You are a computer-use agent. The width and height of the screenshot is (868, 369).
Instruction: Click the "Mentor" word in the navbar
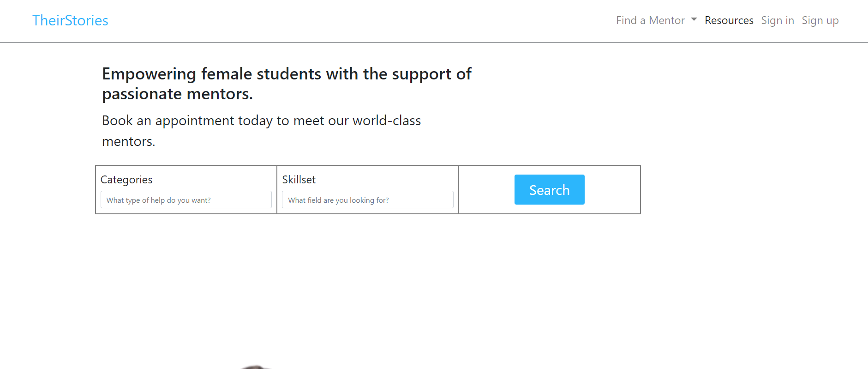(666, 20)
